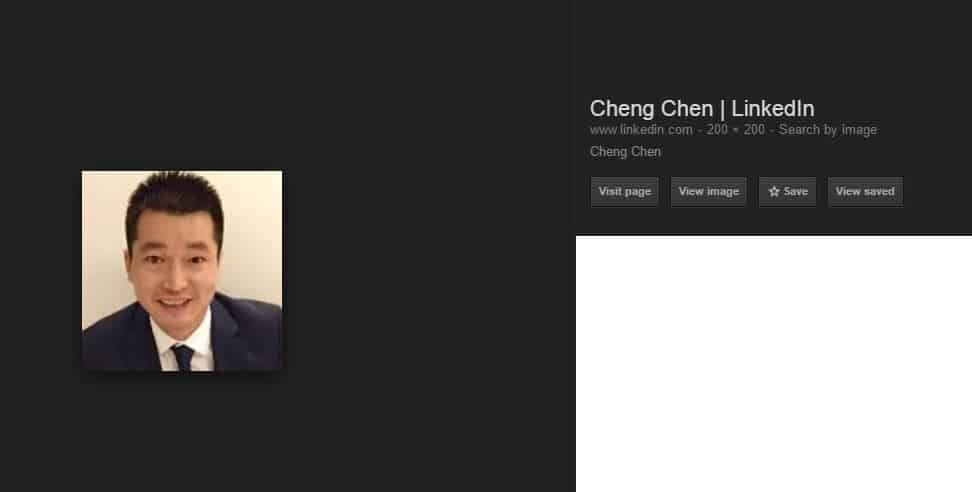Open the 'Cheng Chen | LinkedIn' title link
The image size is (972, 492).
pyautogui.click(x=702, y=108)
